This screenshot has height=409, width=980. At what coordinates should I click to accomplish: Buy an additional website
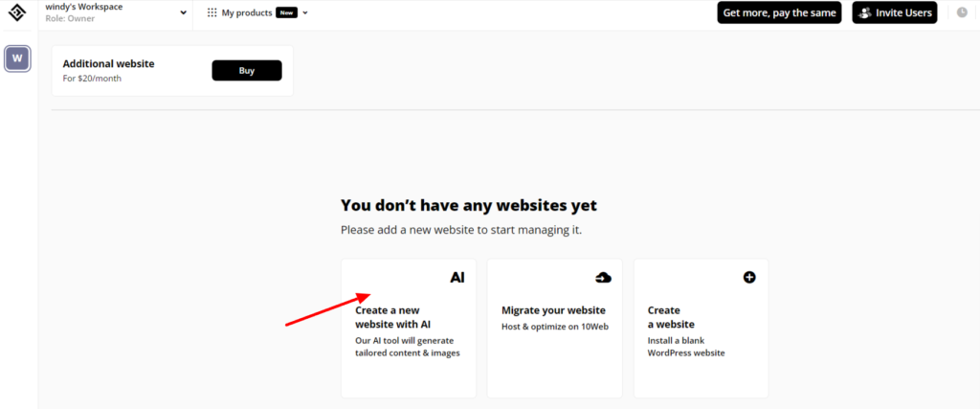(x=247, y=71)
